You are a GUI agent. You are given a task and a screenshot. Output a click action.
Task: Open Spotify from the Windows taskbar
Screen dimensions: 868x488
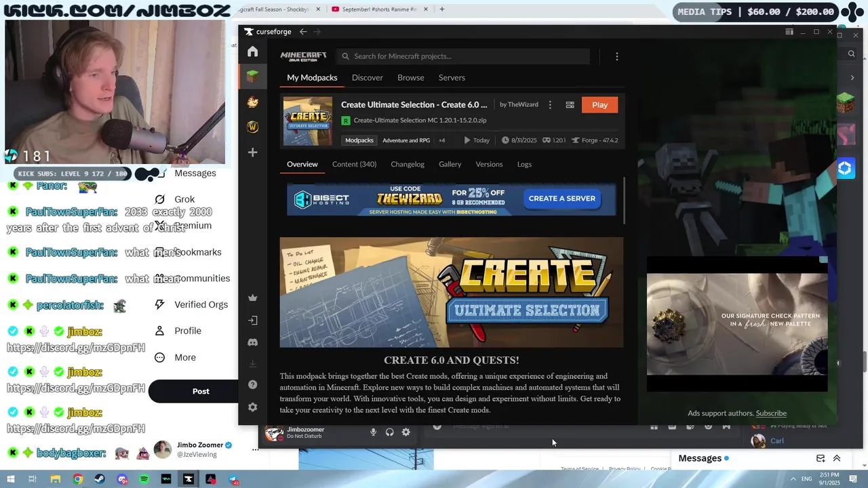144,479
